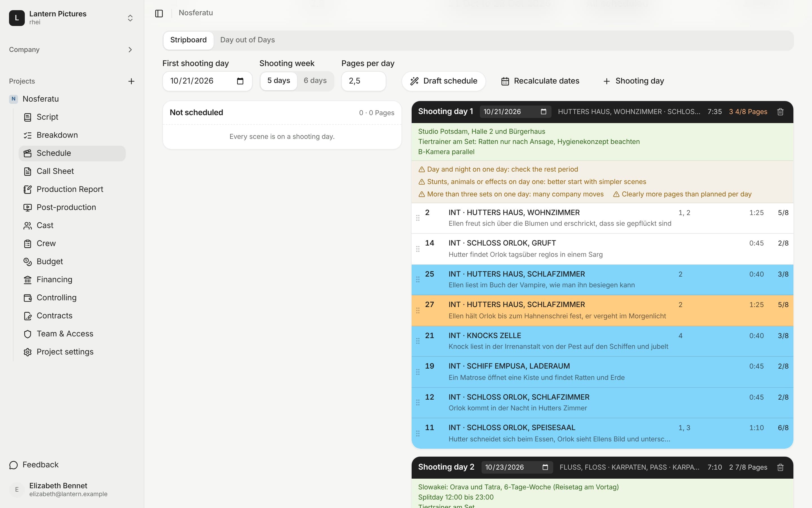Add a Shooting day
Viewport: 812px width, 508px height.
click(633, 81)
